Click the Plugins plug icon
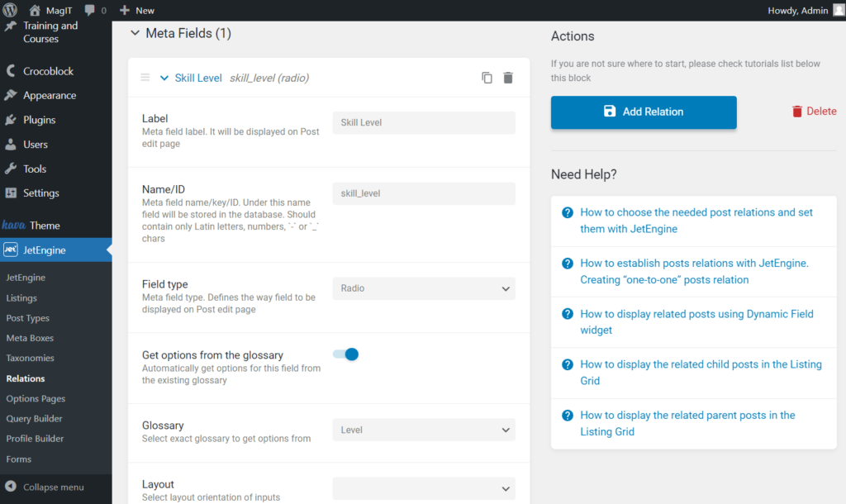Viewport: 846px width, 504px height. (x=11, y=120)
